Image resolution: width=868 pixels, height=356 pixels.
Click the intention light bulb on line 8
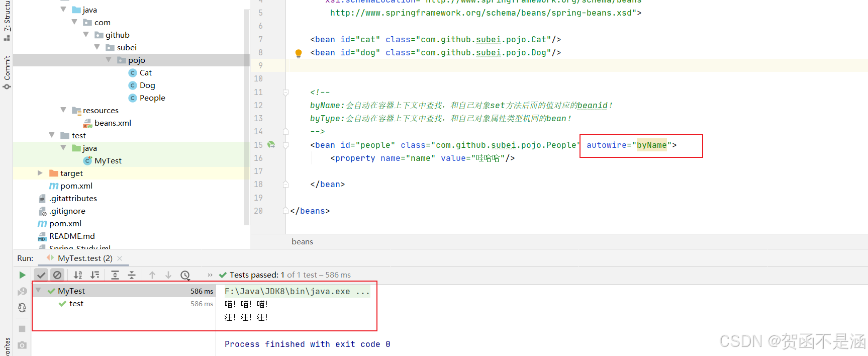pos(299,53)
